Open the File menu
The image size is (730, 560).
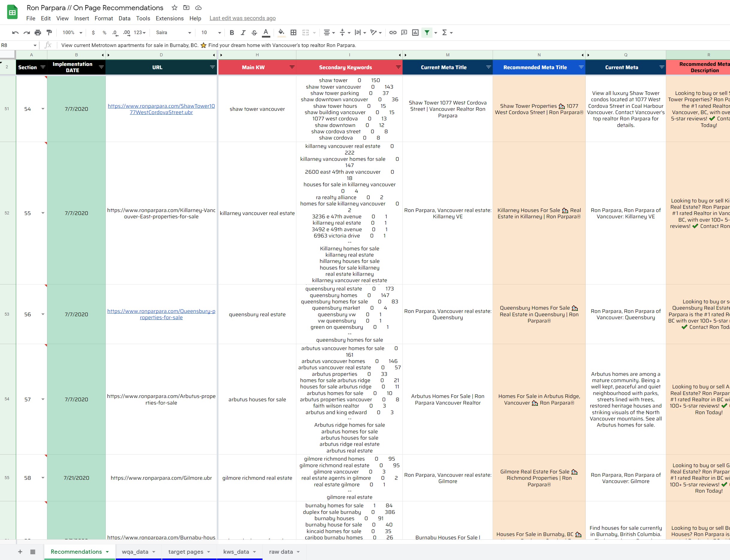[x=31, y=18]
